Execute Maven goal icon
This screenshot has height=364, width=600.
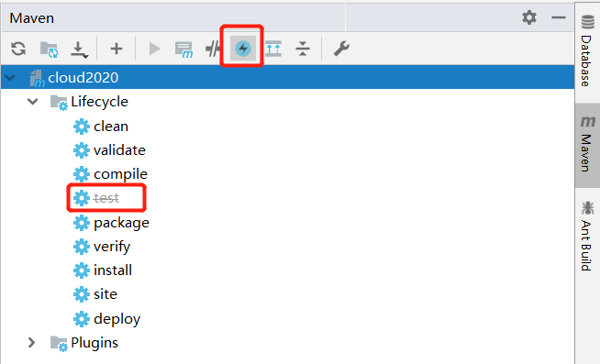[184, 50]
